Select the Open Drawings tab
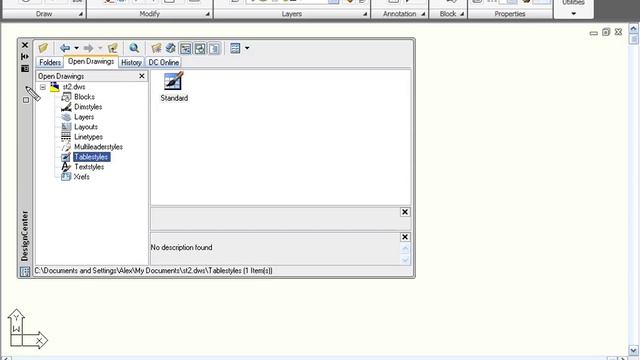The width and height of the screenshot is (640, 360). click(91, 62)
